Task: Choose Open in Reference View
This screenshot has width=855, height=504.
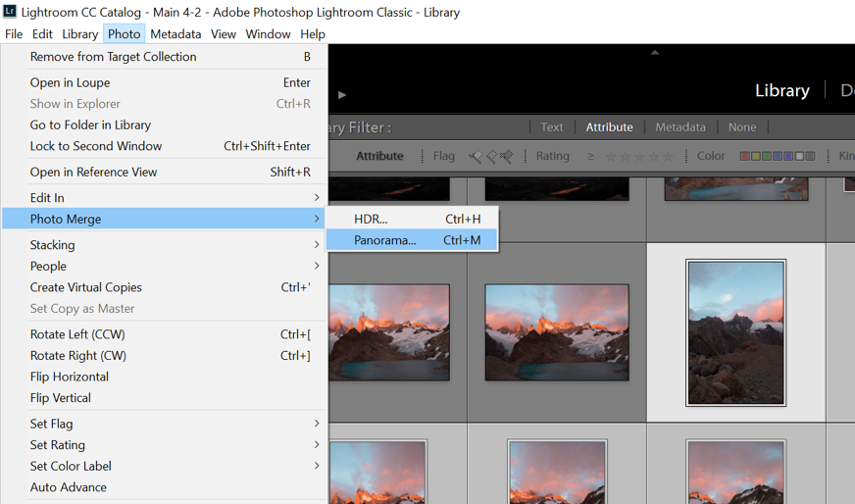Action: (x=164, y=173)
